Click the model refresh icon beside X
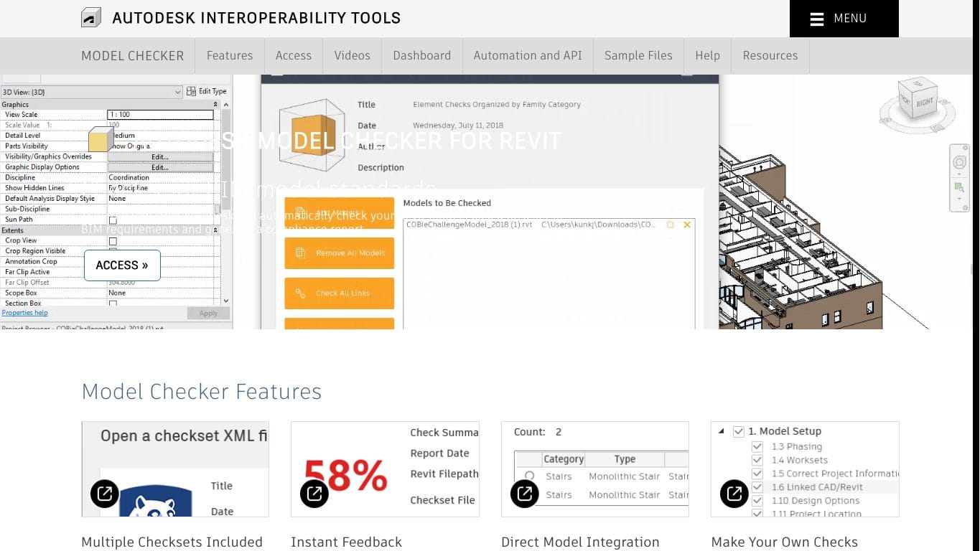Screen dimensions: 980x551 click(670, 225)
